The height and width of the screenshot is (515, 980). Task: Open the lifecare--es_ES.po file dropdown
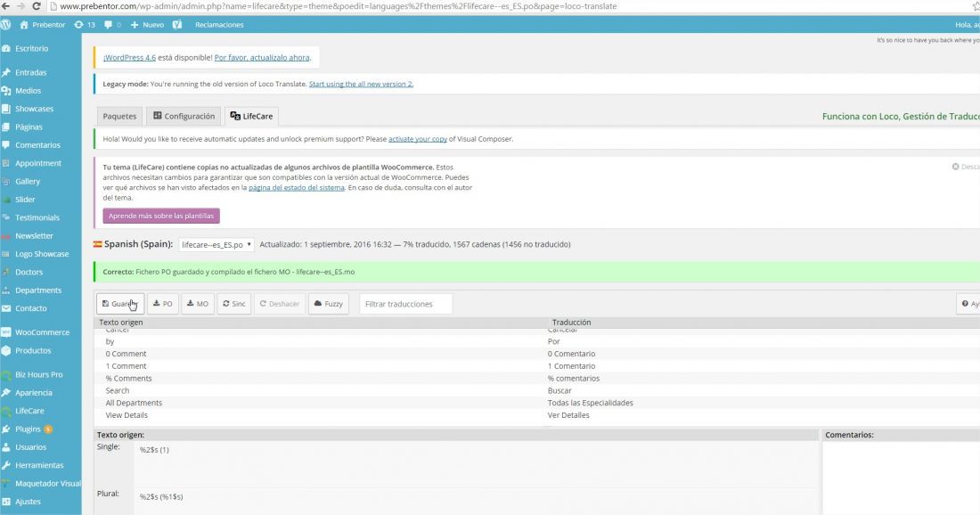click(x=216, y=244)
